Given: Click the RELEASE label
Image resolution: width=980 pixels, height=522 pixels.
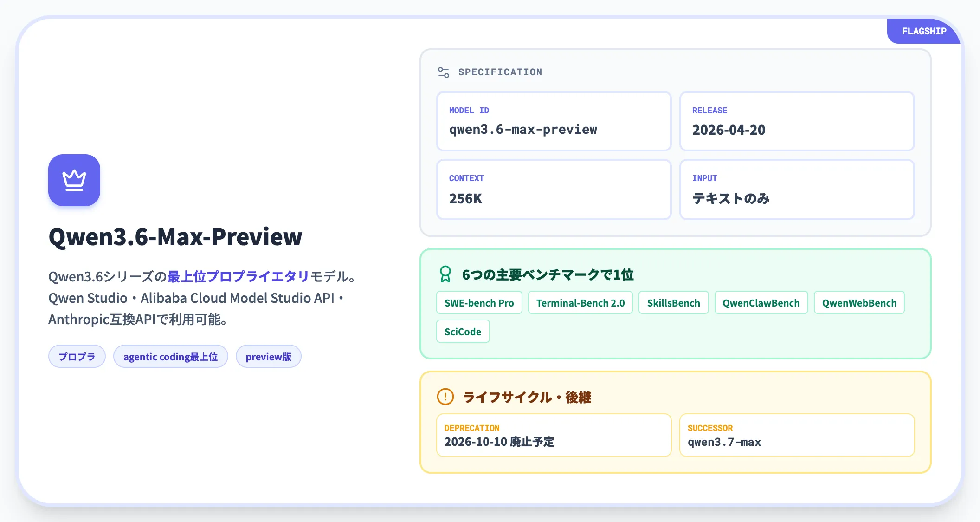Looking at the screenshot, I should coord(709,111).
